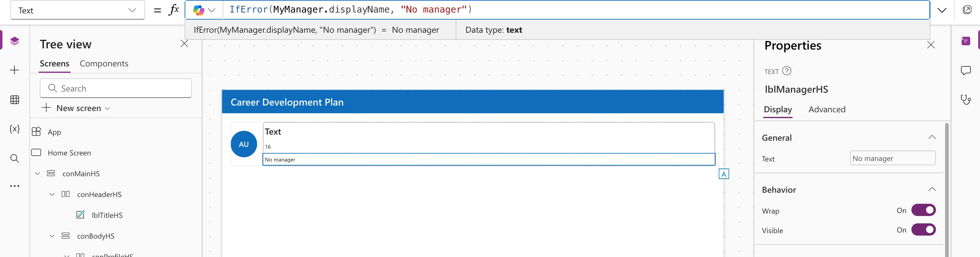The image size is (980, 257).
Task: Open the Tree view layers icon
Action: pyautogui.click(x=14, y=41)
